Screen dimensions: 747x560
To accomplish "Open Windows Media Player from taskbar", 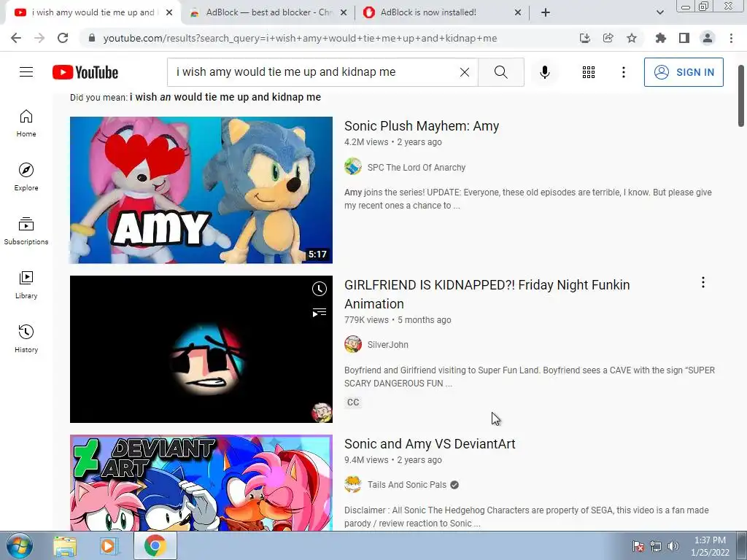I will tap(109, 546).
